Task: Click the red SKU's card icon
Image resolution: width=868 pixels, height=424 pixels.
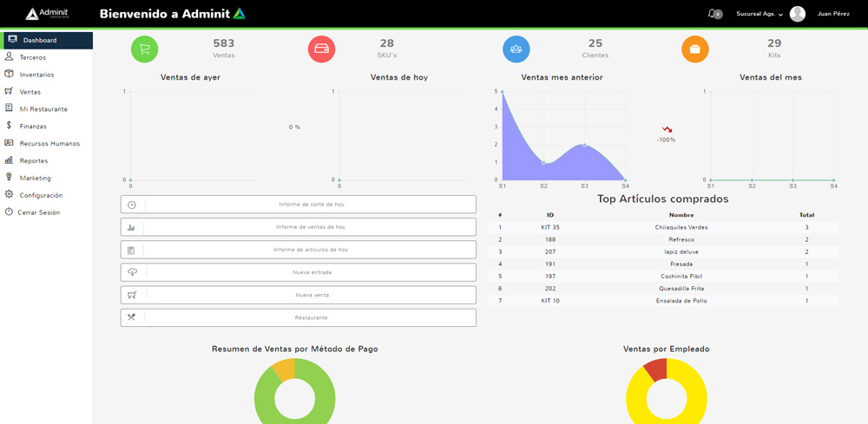Action: 321,49
